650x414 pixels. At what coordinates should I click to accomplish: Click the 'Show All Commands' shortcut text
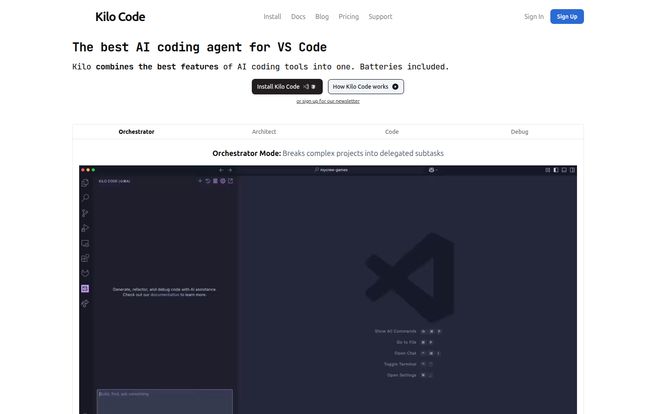[395, 331]
